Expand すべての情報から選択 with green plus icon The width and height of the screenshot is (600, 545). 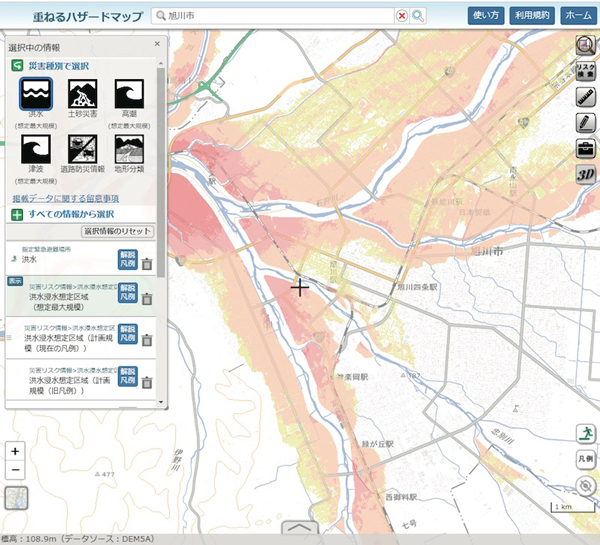[x=17, y=214]
